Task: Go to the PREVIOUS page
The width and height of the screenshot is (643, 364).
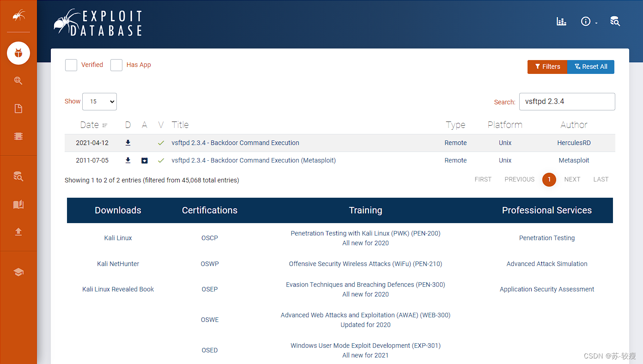Action: click(519, 179)
